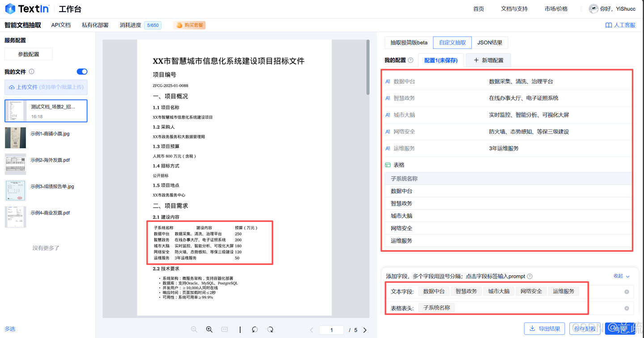Zoom out of the document preview
This screenshot has width=644, height=338.
pyautogui.click(x=194, y=329)
